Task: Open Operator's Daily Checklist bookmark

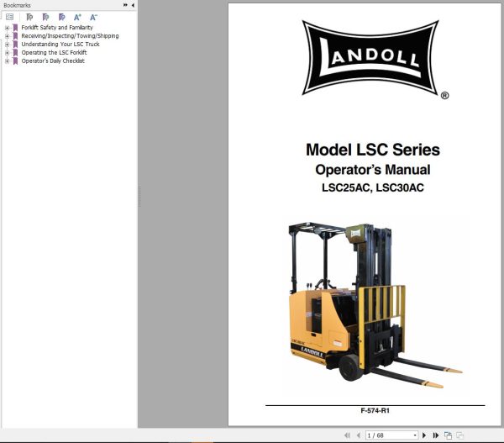Action: 53,61
